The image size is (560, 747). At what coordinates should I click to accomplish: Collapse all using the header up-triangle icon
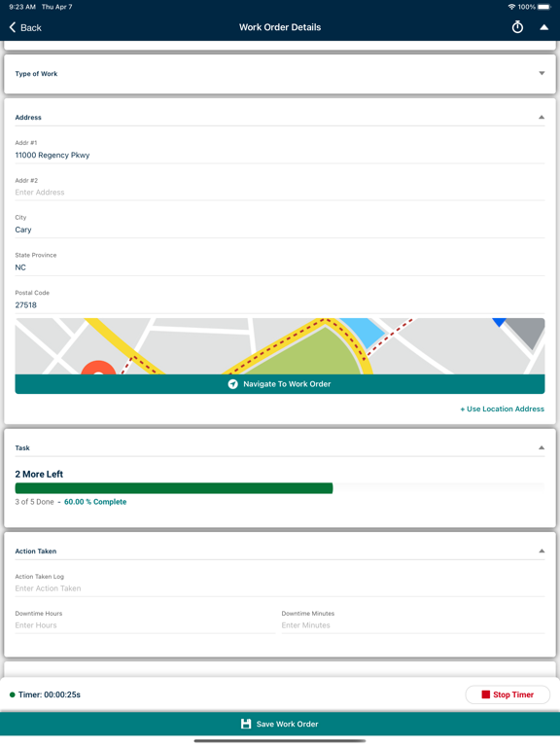[543, 27]
